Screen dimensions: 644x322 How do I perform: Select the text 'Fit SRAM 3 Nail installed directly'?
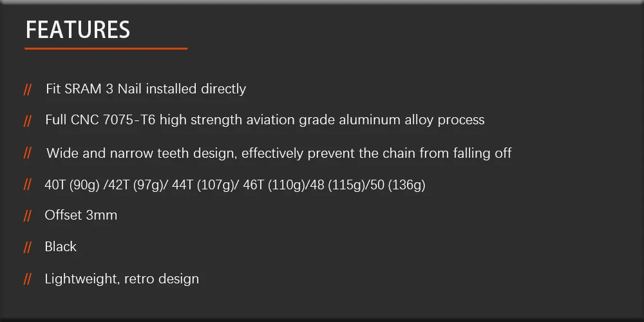pos(146,89)
